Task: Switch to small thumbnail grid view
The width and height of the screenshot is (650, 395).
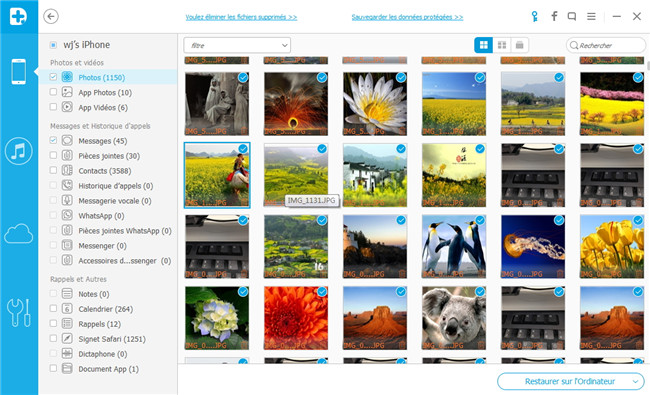Action: (502, 45)
